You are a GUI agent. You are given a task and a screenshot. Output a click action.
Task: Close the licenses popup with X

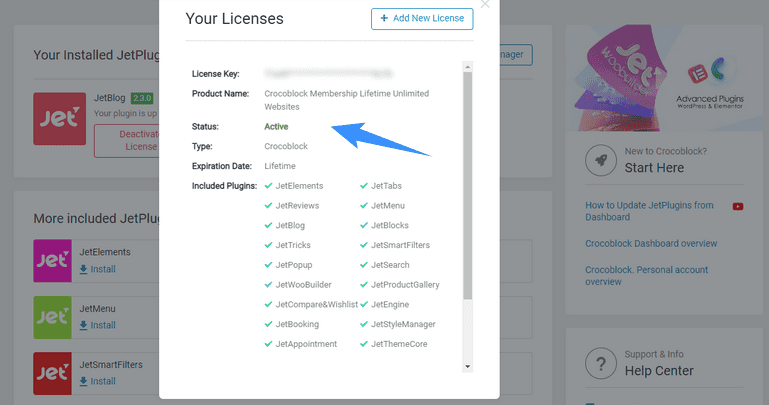tap(485, 4)
